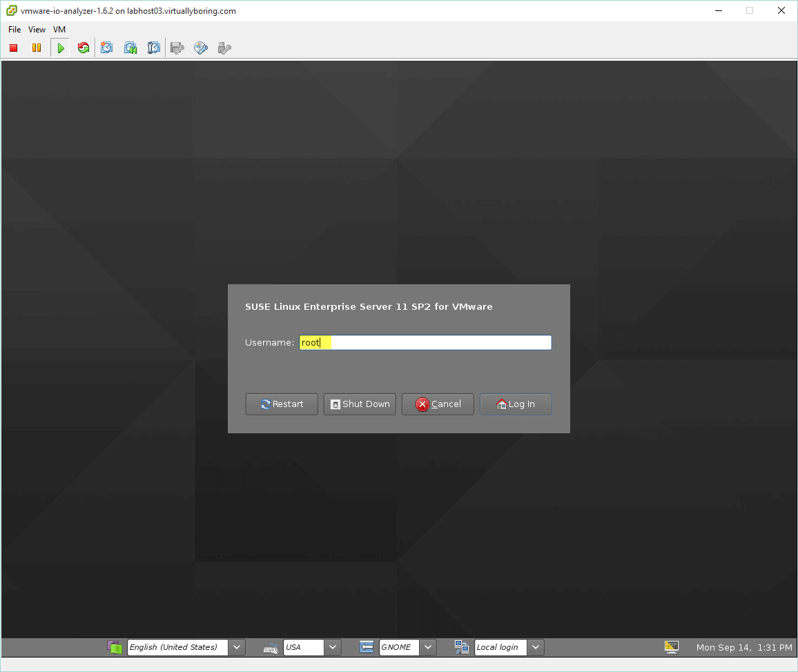Viewport: 798px width, 672px height.
Task: Open the Snapshot Manager icon
Action: [x=154, y=48]
